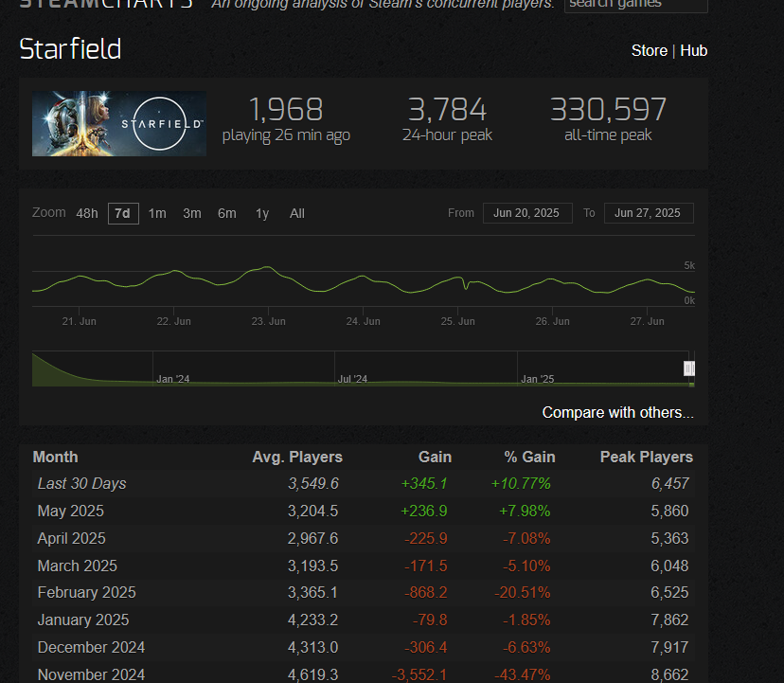Click the Peak Players column header

point(647,457)
